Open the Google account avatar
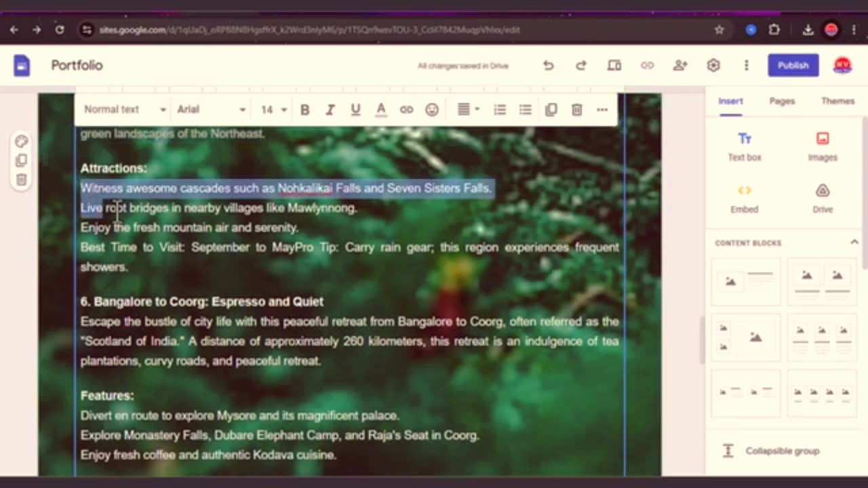Viewport: 868px width, 488px height. click(842, 66)
